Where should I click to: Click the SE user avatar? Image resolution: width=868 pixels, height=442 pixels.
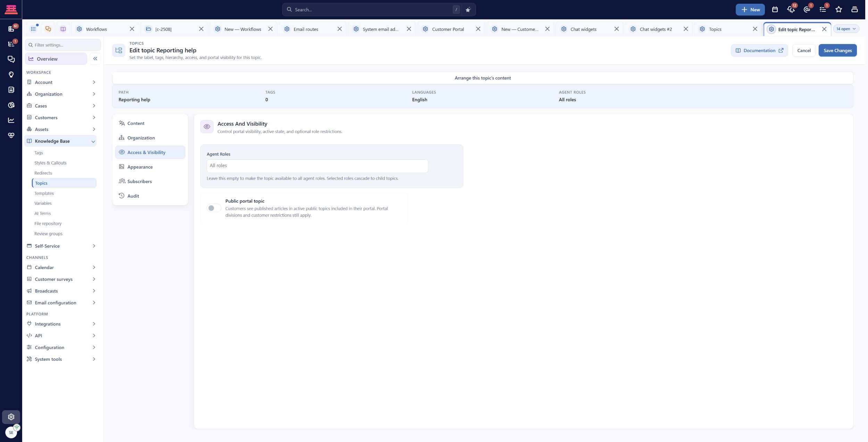coord(11,432)
